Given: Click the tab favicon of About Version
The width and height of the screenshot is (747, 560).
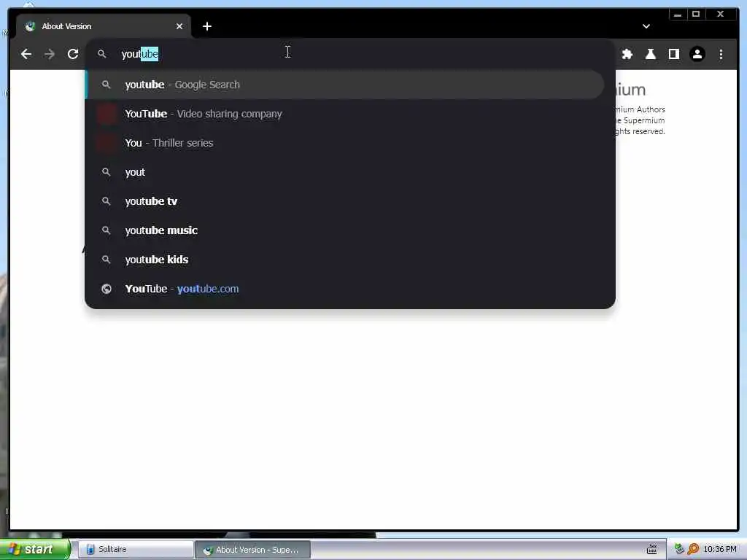Looking at the screenshot, I should [x=30, y=26].
